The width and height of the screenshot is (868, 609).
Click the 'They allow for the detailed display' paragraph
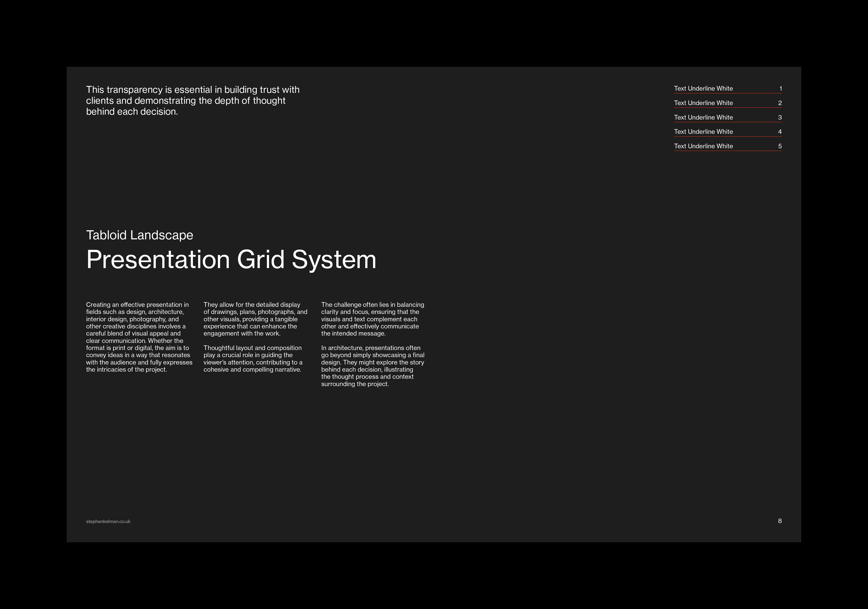point(255,319)
